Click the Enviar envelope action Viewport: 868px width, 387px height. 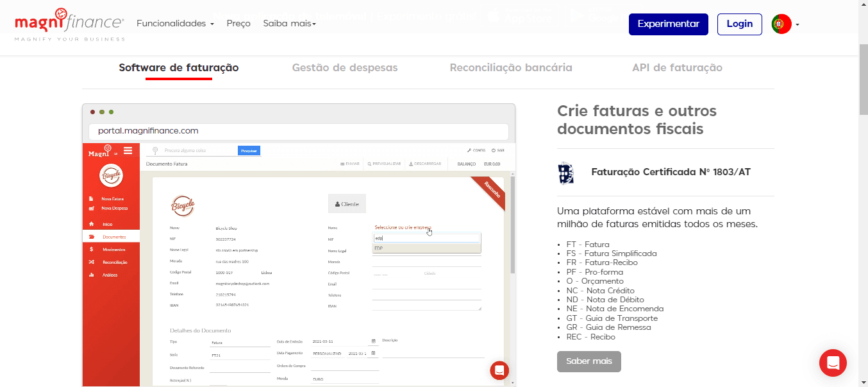point(349,164)
